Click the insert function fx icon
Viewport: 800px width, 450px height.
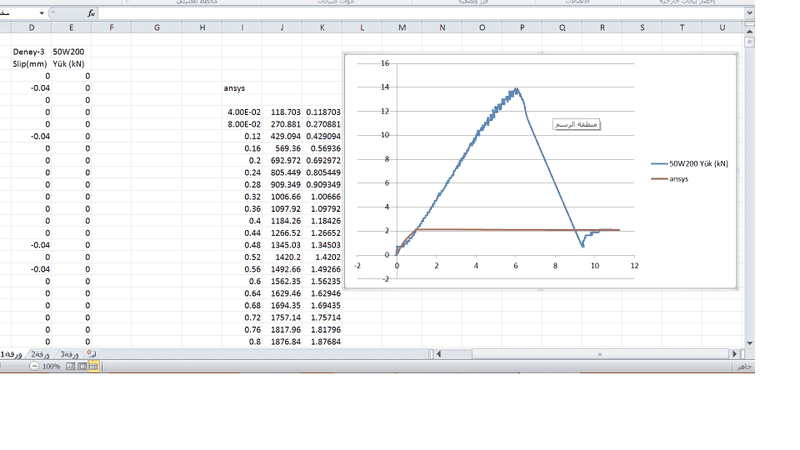[x=91, y=14]
